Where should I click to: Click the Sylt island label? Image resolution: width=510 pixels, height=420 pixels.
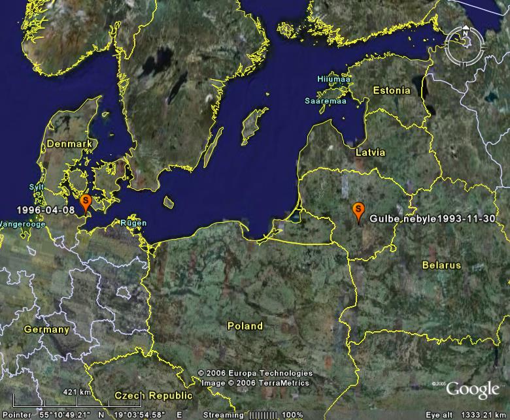(35, 187)
